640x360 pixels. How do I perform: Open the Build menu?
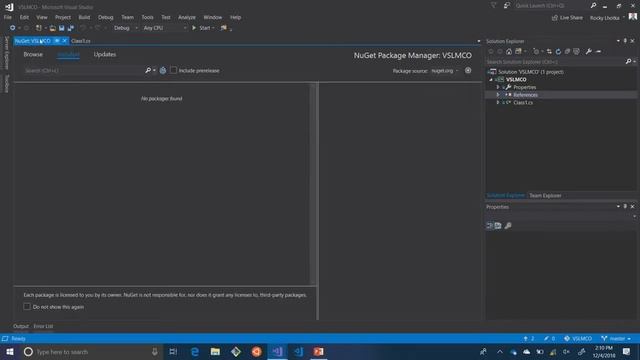(84, 17)
